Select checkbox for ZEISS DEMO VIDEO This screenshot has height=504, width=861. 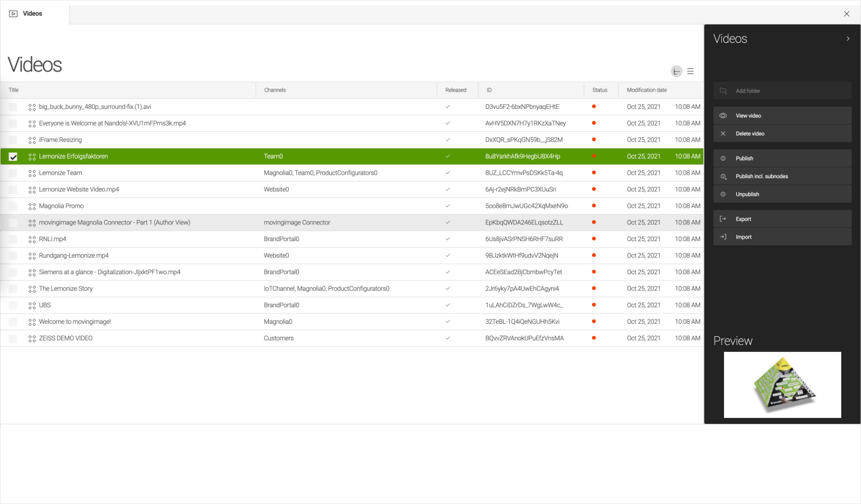click(x=13, y=339)
